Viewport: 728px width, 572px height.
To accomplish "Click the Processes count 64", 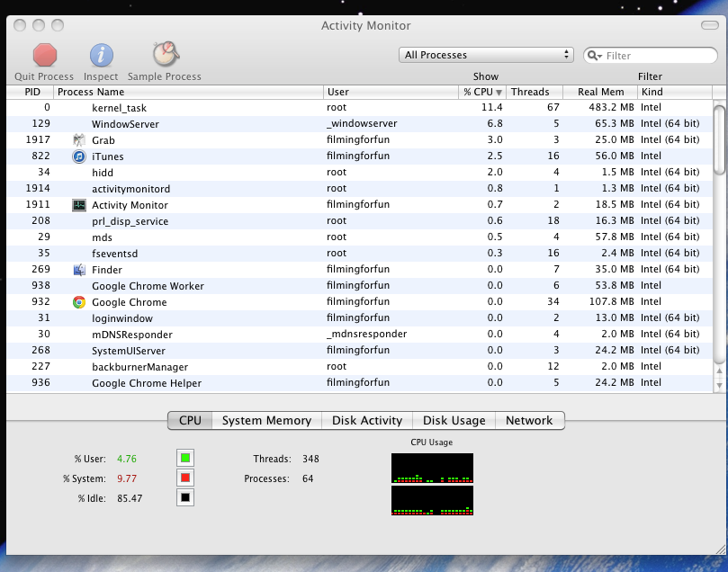I will (x=308, y=478).
